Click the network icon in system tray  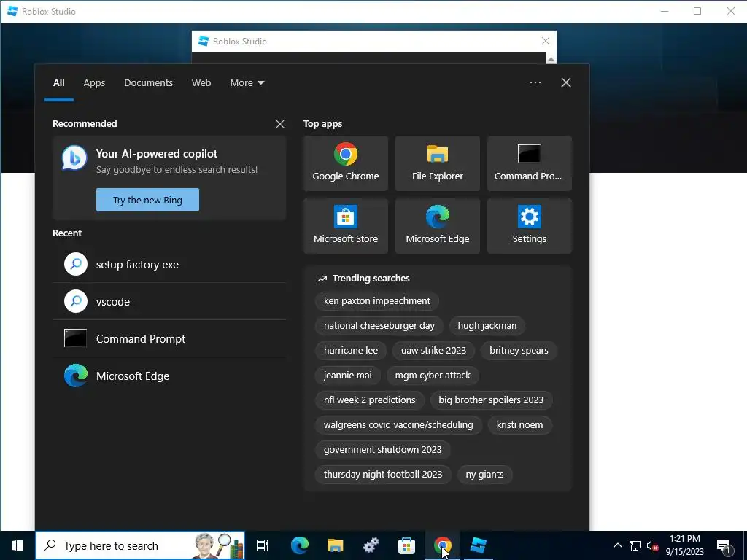tap(635, 545)
